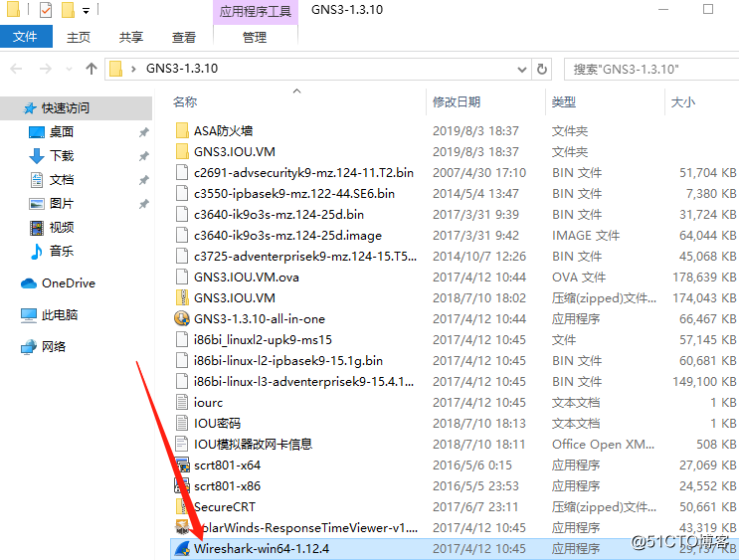Click the 桌面 pin icon in sidebar
The image size is (739, 560).
click(144, 132)
